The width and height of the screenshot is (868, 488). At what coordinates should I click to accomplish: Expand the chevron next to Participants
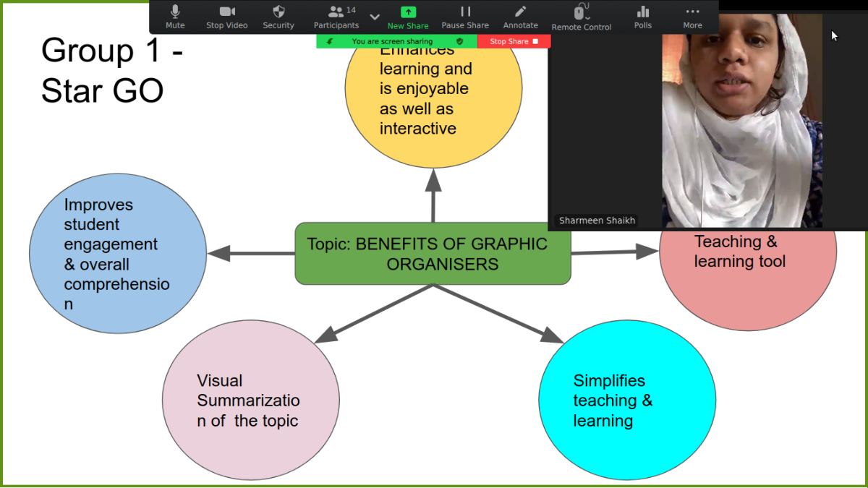375,17
